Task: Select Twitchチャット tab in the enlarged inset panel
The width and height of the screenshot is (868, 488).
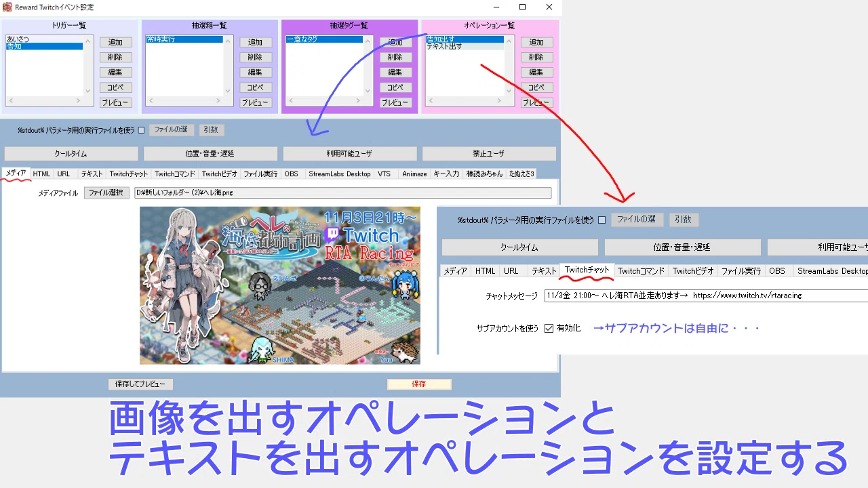Action: click(x=587, y=270)
